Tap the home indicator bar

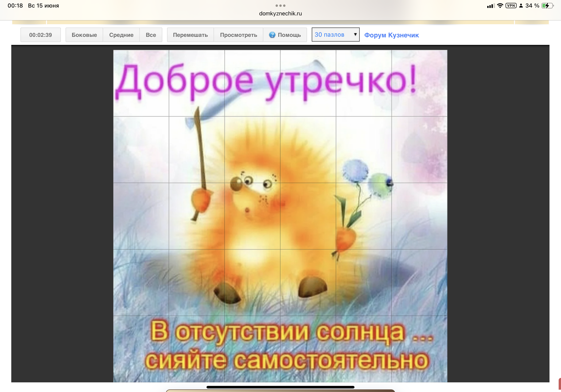tap(280, 387)
